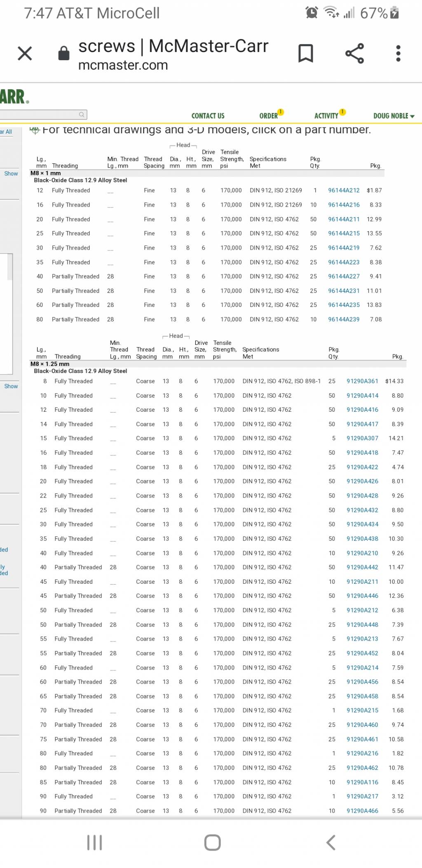
Task: Open part number 91290A422
Action: click(x=362, y=467)
